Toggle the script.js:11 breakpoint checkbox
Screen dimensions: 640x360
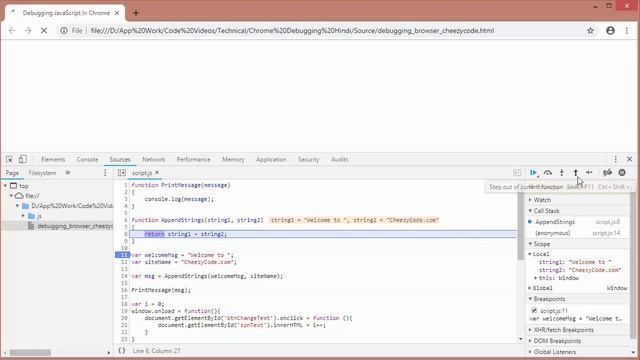tap(534, 311)
